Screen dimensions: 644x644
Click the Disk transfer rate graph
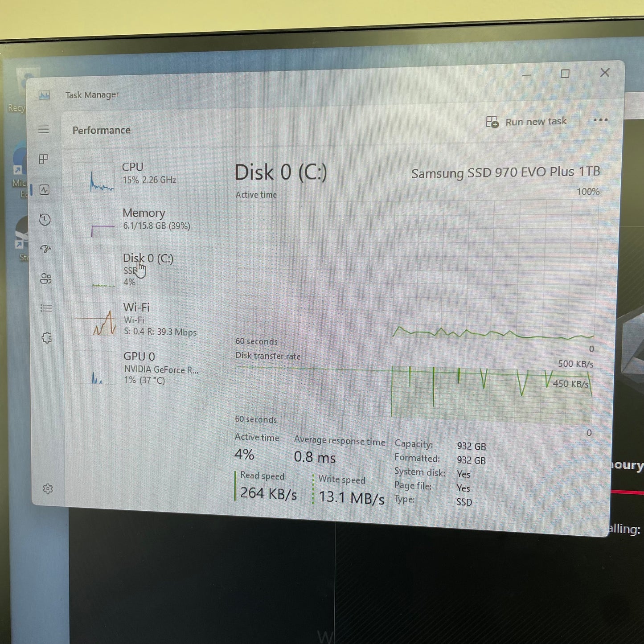414,393
